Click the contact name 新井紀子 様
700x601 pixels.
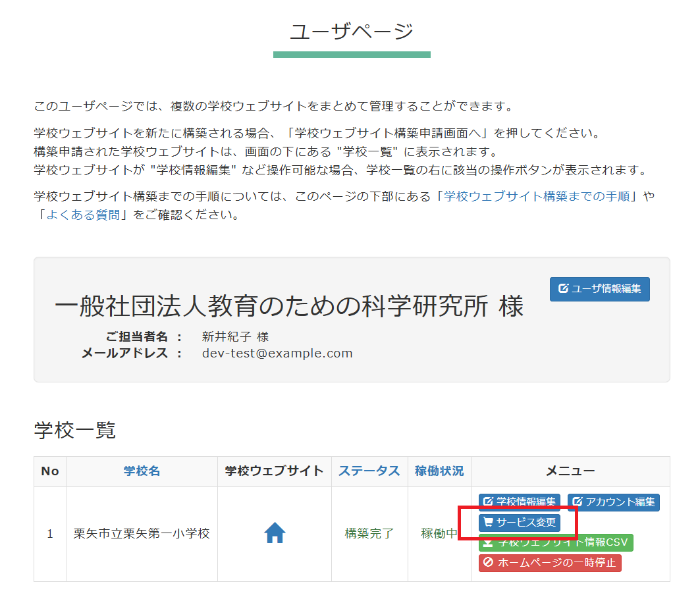point(235,337)
